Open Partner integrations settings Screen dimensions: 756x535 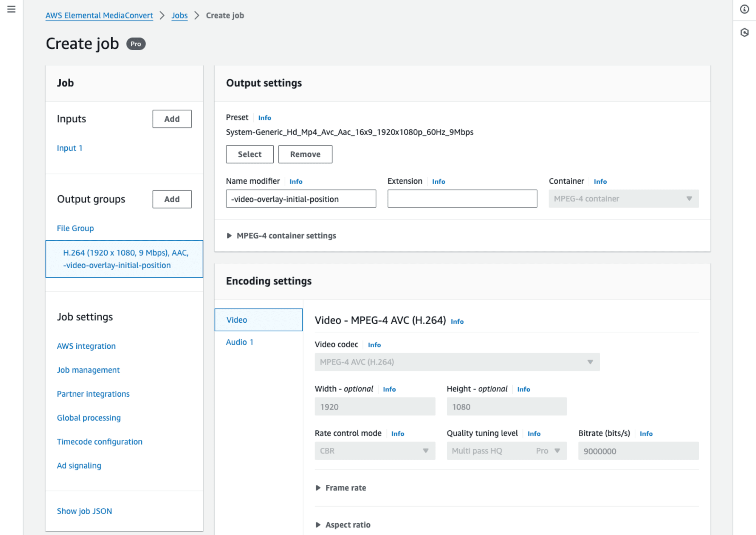pos(93,394)
